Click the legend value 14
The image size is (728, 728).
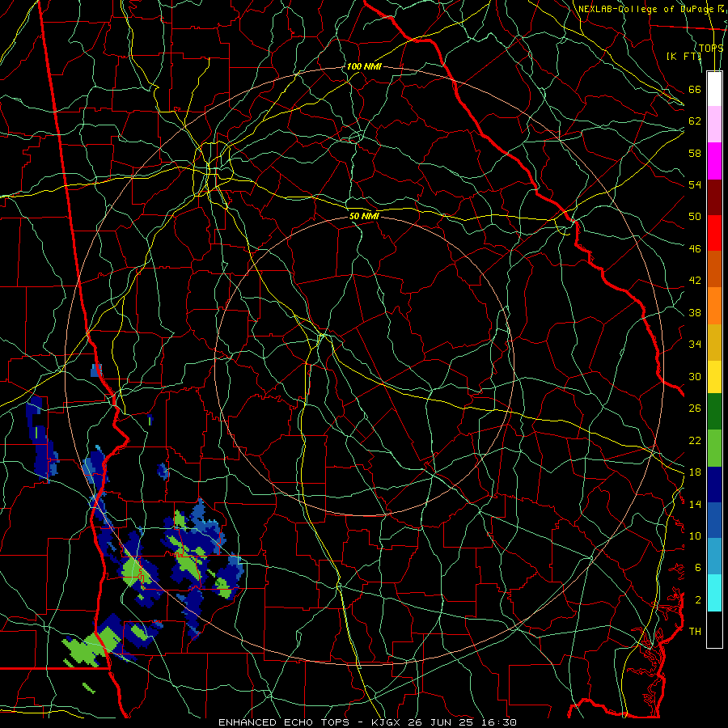coord(695,504)
